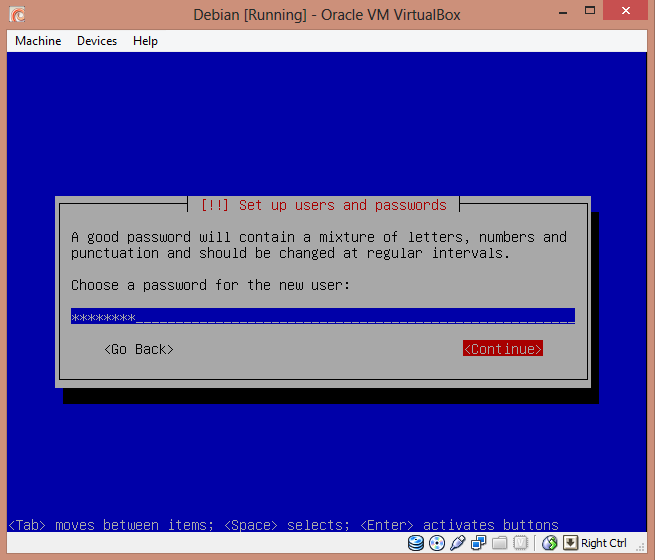The image size is (655, 560).
Task: Click the USB devices status icon
Action: click(458, 543)
